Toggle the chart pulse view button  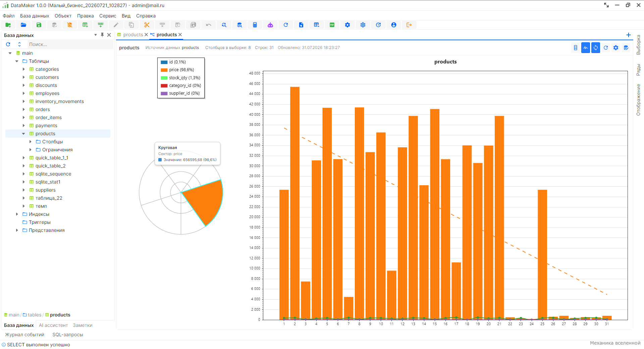coord(586,48)
